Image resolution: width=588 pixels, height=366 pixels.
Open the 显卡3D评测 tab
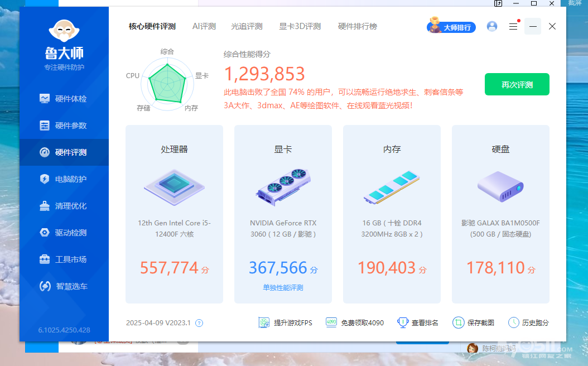pos(300,26)
